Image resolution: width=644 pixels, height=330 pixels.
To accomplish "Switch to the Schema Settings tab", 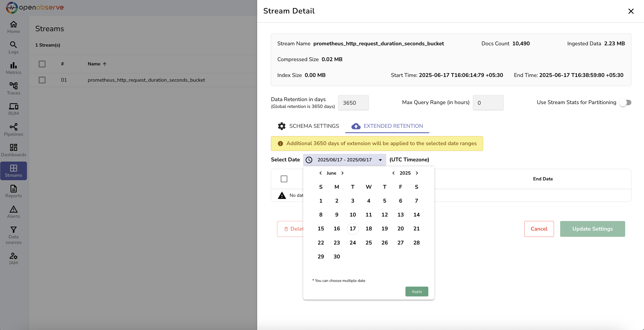I will (x=308, y=126).
